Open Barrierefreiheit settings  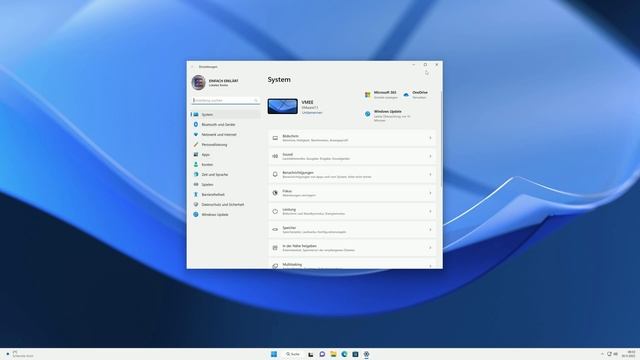(x=225, y=195)
